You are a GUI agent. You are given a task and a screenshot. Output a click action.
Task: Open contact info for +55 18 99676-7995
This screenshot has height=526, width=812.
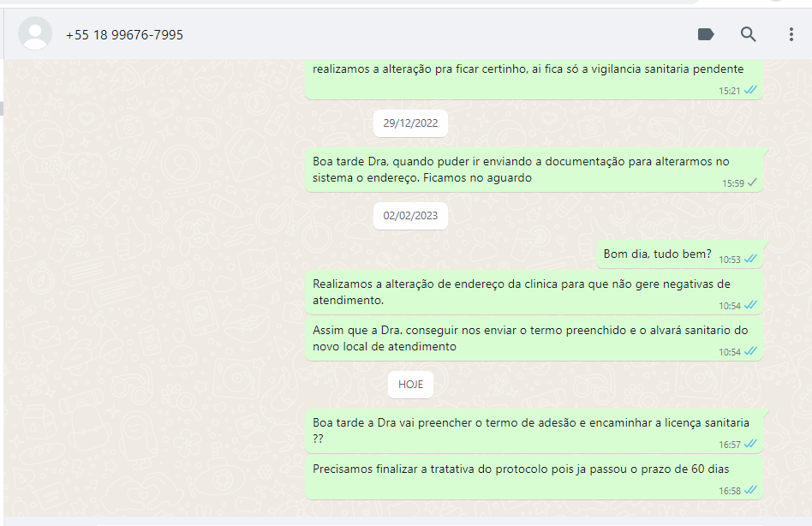pos(124,34)
